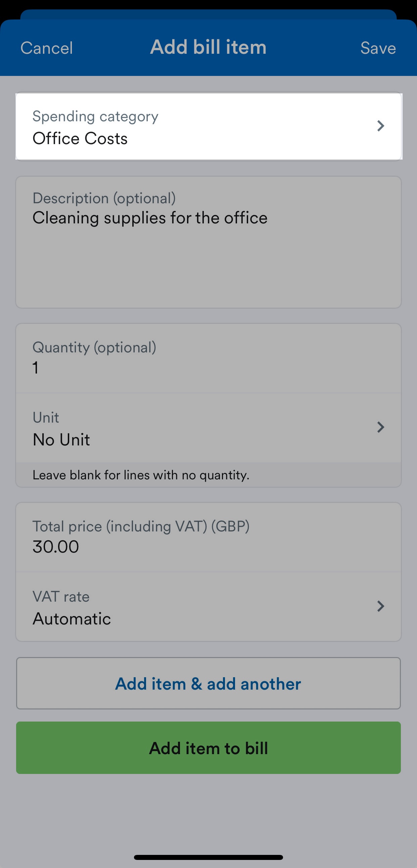Tap the Description (optional) label
This screenshot has width=417, height=868.
[x=104, y=198]
